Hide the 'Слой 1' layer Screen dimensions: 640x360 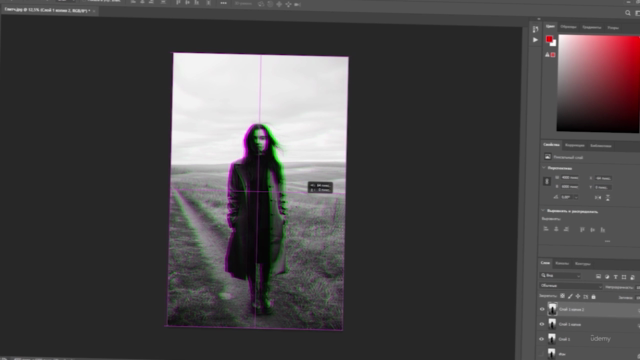(x=542, y=339)
